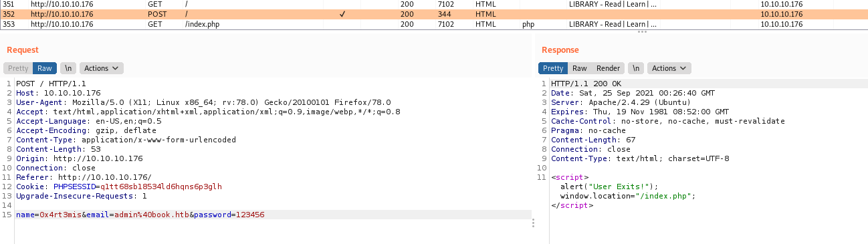Click the Server: Apache header line
This screenshot has width=868, height=244.
[x=620, y=102]
